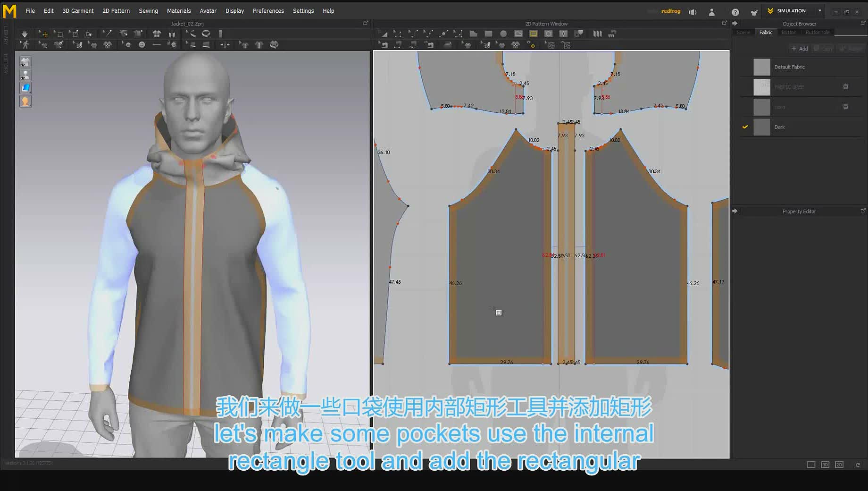The image size is (868, 491).
Task: Toggle the checkmark beside Dark fabric
Action: coord(745,127)
